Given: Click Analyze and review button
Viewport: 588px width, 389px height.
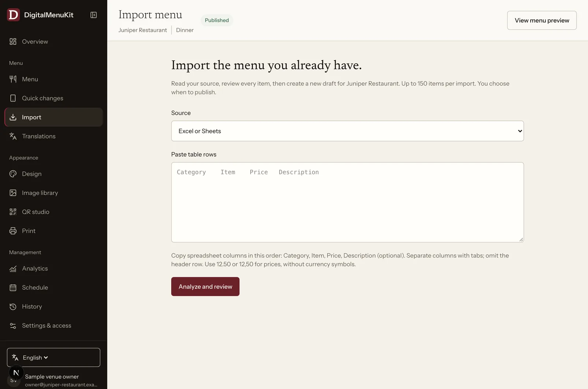Looking at the screenshot, I should [x=205, y=287].
